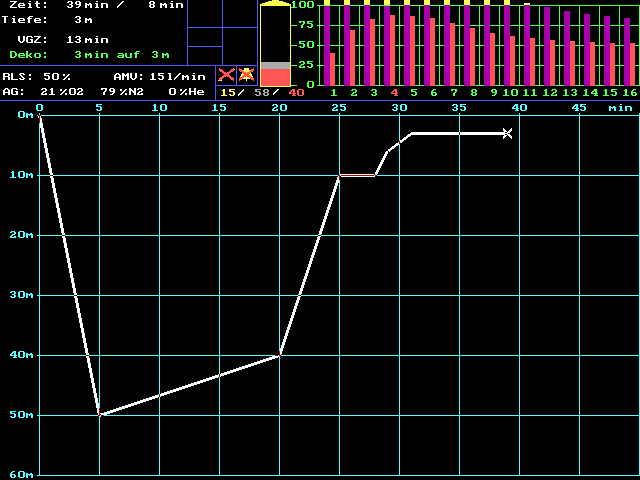Select tissue compartment 4 highlighted in red
The image size is (640, 480).
click(x=393, y=46)
